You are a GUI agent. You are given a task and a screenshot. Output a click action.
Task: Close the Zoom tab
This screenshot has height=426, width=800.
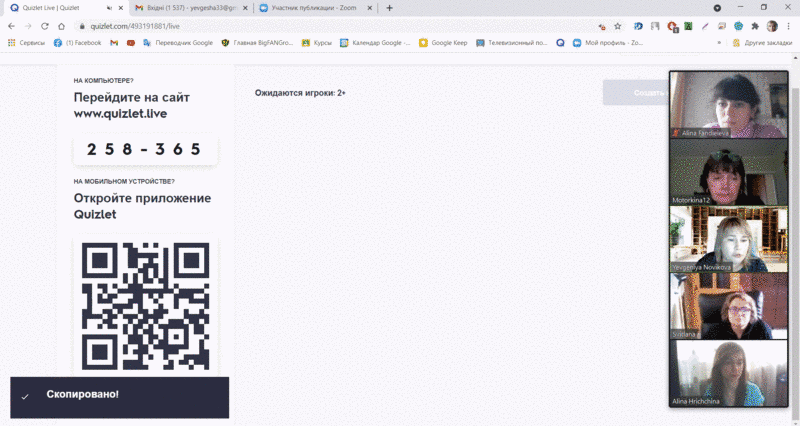[x=369, y=8]
